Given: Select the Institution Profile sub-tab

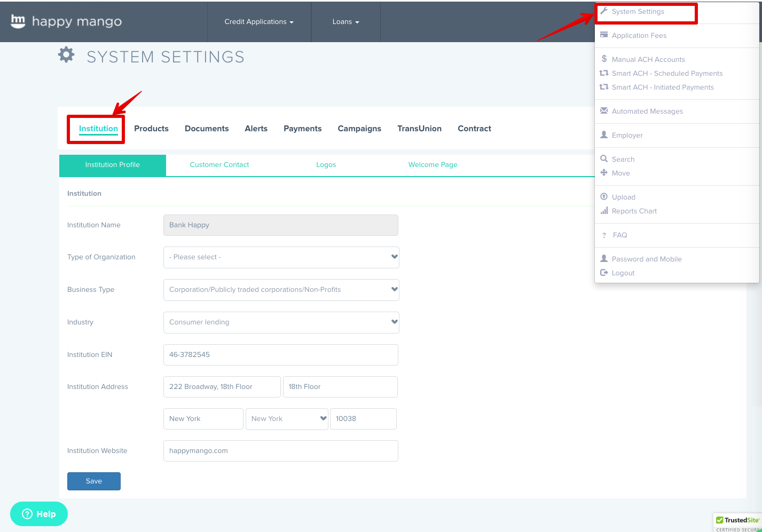Looking at the screenshot, I should pos(113,165).
